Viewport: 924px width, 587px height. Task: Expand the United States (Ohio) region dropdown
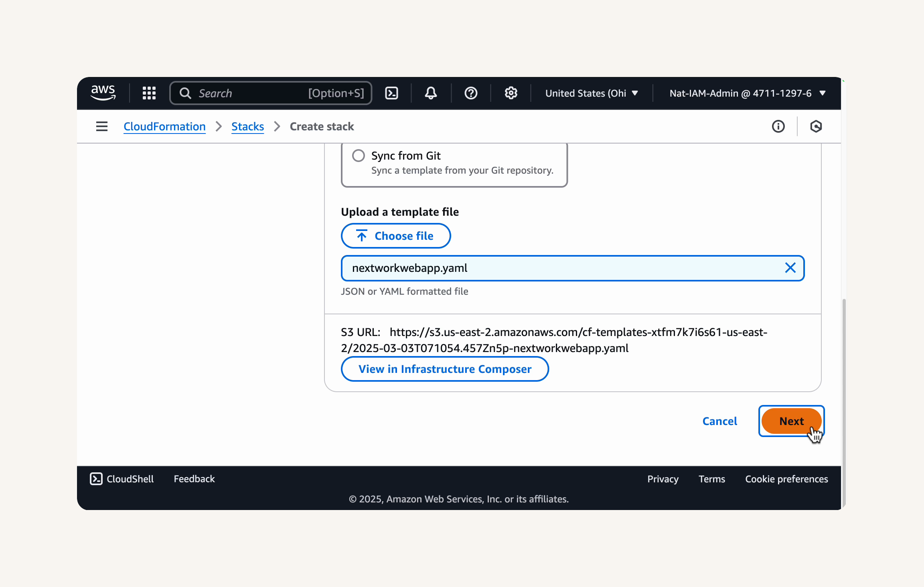coord(592,93)
